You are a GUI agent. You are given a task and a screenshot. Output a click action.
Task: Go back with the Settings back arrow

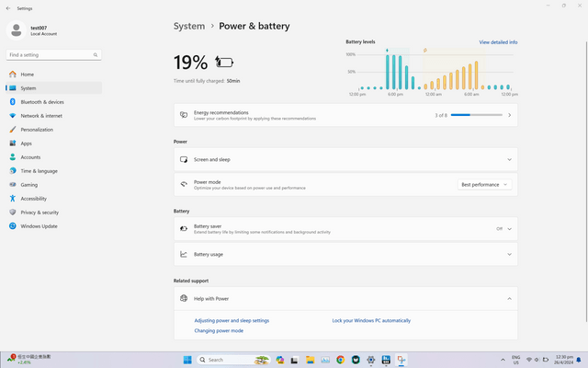[8, 8]
